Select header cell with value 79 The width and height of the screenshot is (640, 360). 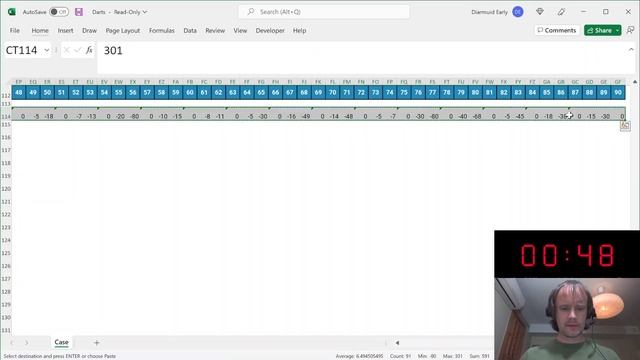pyautogui.click(x=461, y=92)
